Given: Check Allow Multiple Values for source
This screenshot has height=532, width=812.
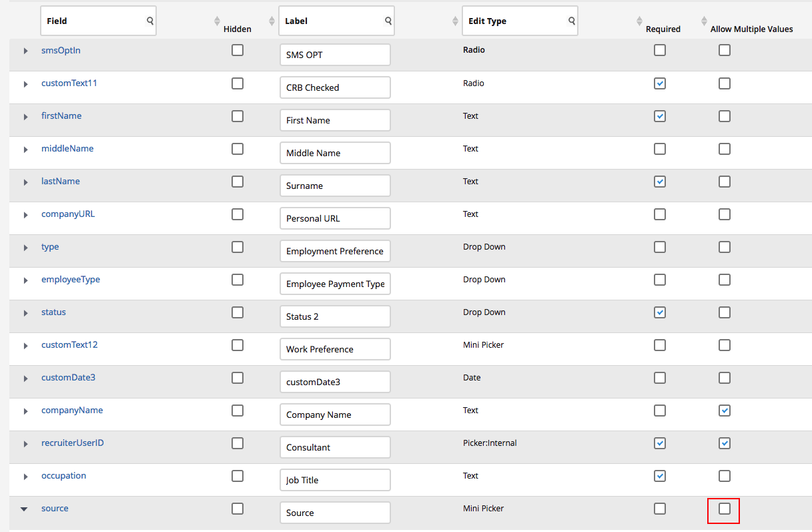Looking at the screenshot, I should click(x=725, y=509).
